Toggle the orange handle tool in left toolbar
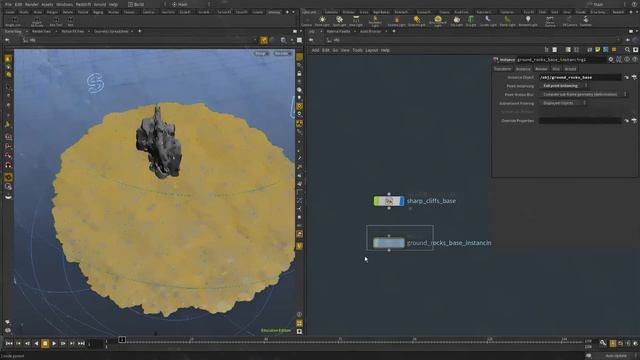The image size is (640, 360). (8, 177)
